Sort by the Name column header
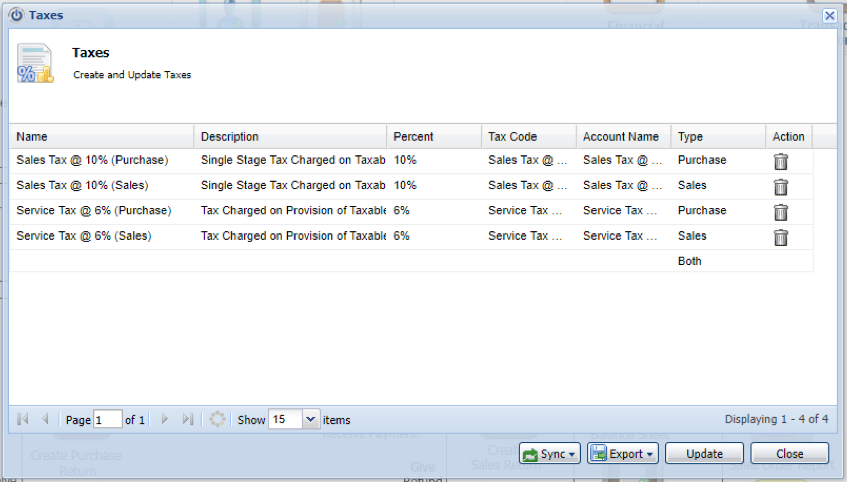The image size is (847, 482). 101,137
